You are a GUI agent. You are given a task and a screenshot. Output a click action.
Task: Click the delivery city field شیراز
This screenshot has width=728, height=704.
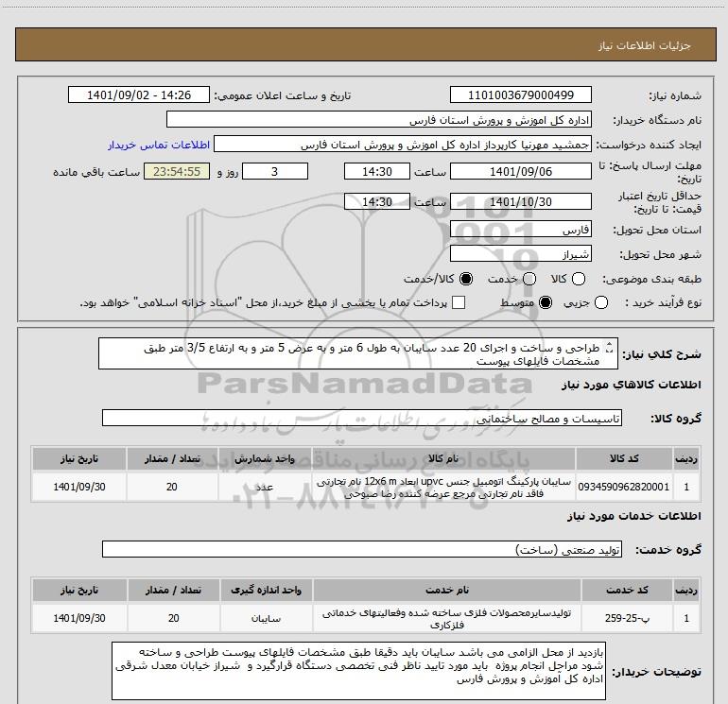click(x=520, y=253)
